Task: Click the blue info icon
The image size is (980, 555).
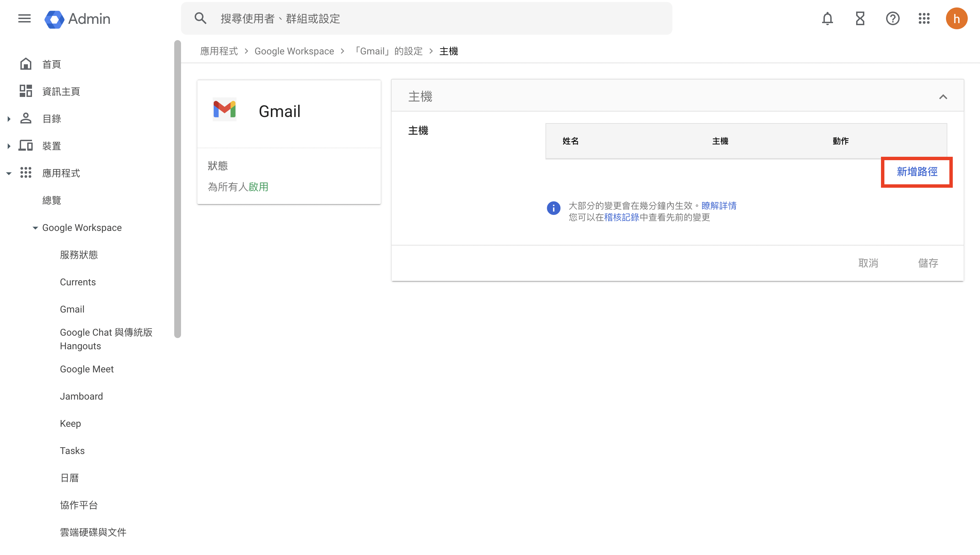Action: pyautogui.click(x=553, y=208)
